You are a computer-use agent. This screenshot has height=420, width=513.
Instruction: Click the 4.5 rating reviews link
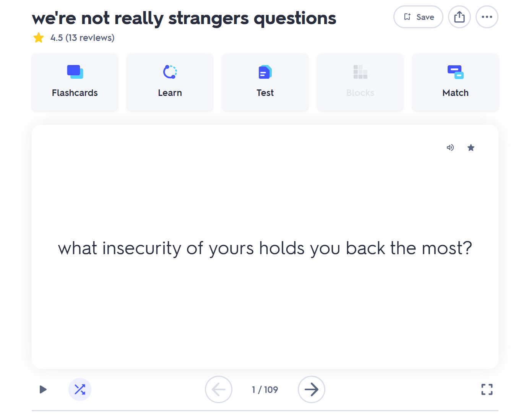(83, 38)
